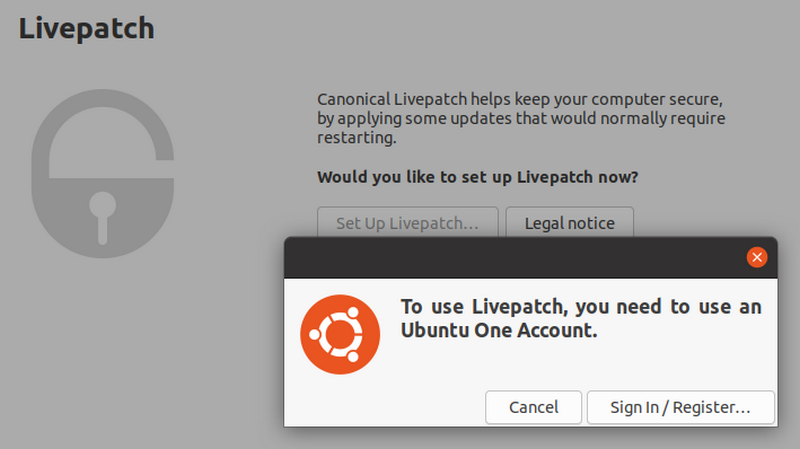Click "Canonical Livepatch" at description start
This screenshot has width=800, height=449.
392,99
